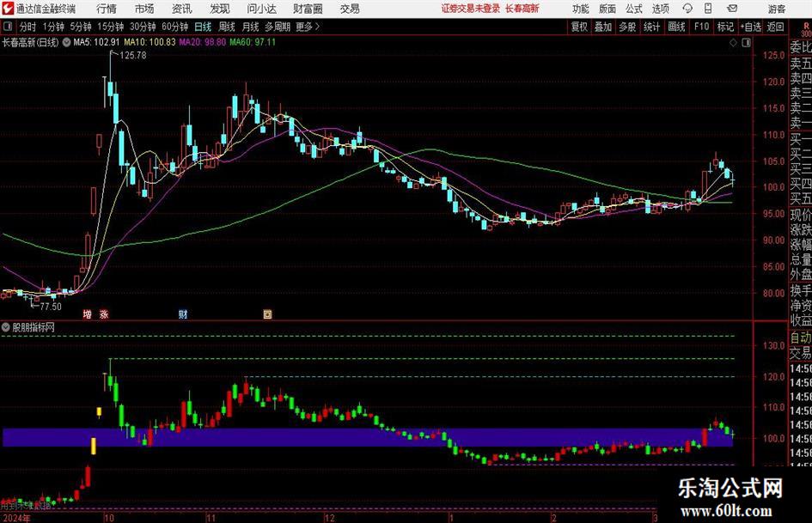Screen dimensions: 812x523
Task: Switch to 分时 period tab
Action: pyautogui.click(x=28, y=27)
